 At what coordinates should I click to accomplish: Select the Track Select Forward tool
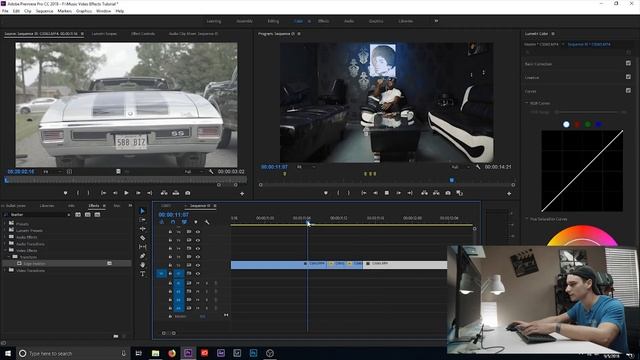click(142, 220)
